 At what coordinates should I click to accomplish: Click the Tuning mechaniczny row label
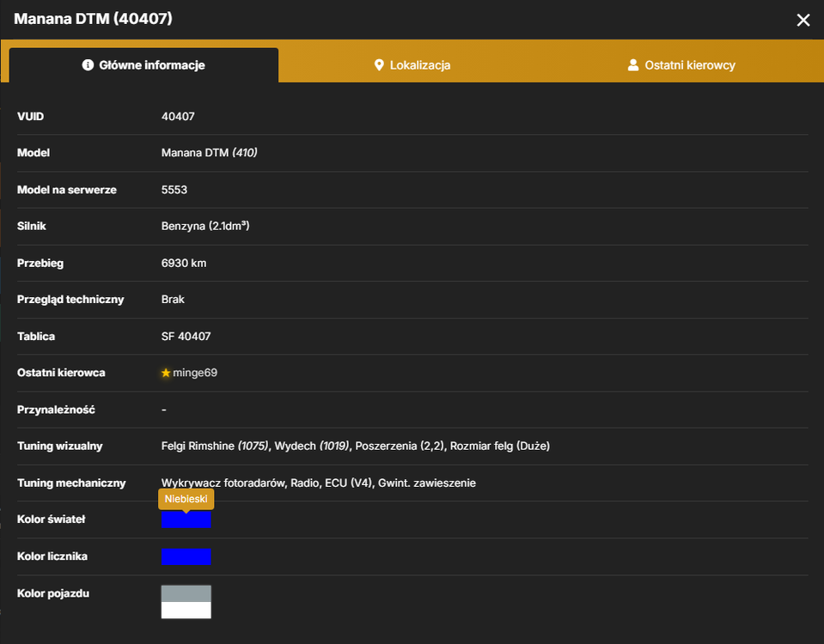(x=71, y=483)
